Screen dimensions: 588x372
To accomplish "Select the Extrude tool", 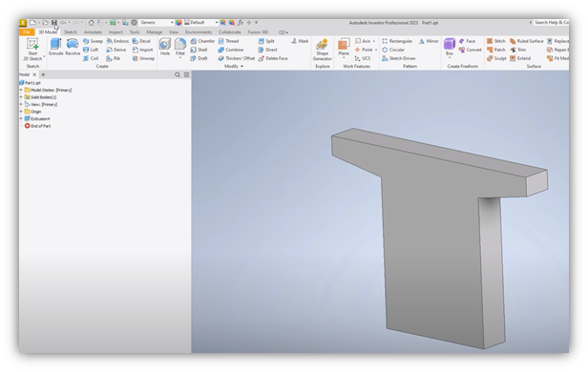I will (56, 47).
